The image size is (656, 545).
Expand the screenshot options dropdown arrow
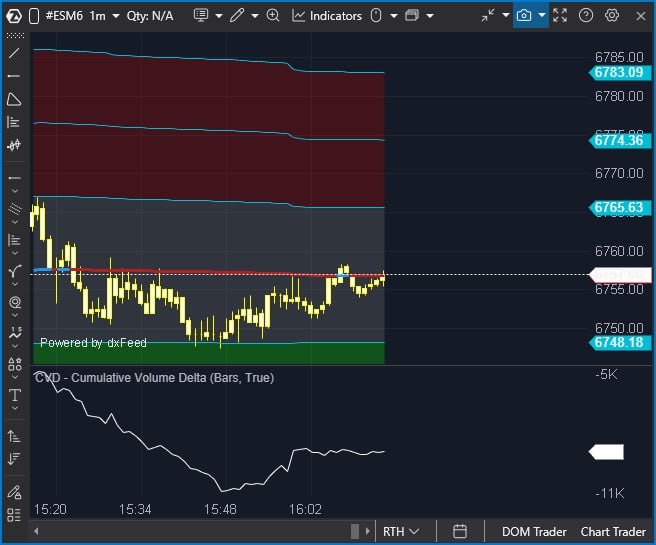(x=542, y=15)
